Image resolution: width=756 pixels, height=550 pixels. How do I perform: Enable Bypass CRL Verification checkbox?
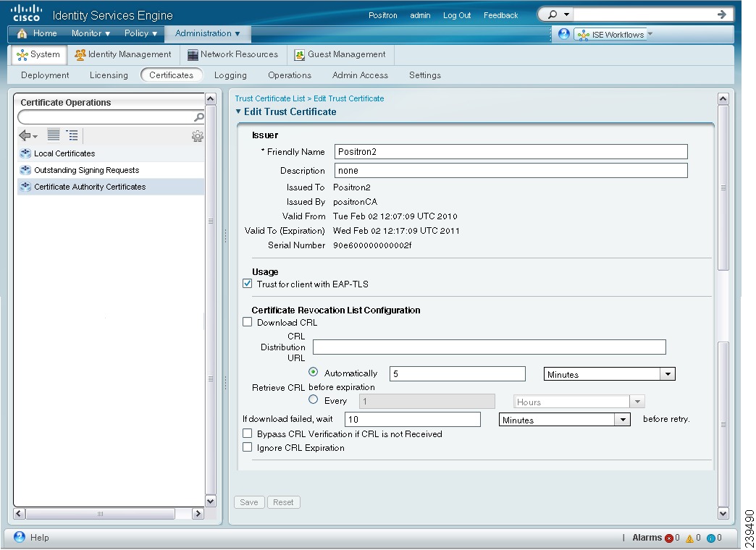click(x=248, y=433)
